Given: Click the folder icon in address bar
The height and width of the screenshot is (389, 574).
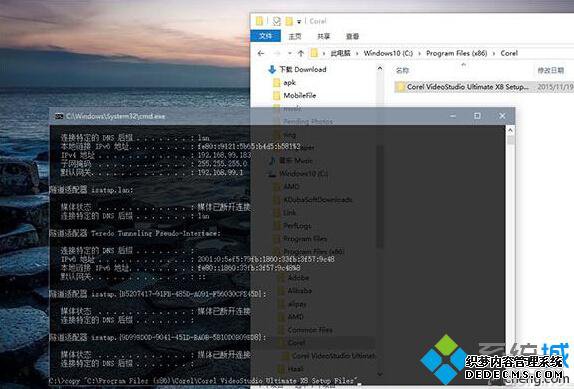Looking at the screenshot, I should click(x=314, y=53).
